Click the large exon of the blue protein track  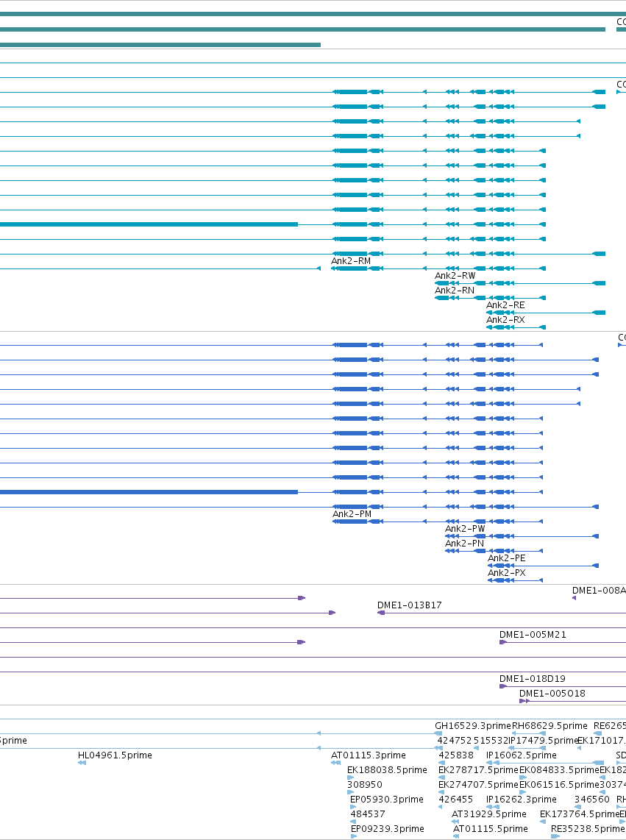(x=149, y=492)
